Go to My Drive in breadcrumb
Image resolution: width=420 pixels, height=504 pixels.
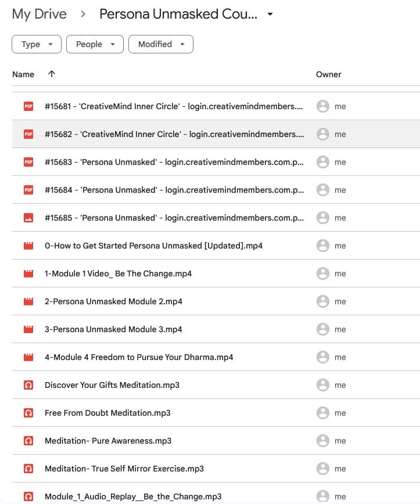coord(40,14)
